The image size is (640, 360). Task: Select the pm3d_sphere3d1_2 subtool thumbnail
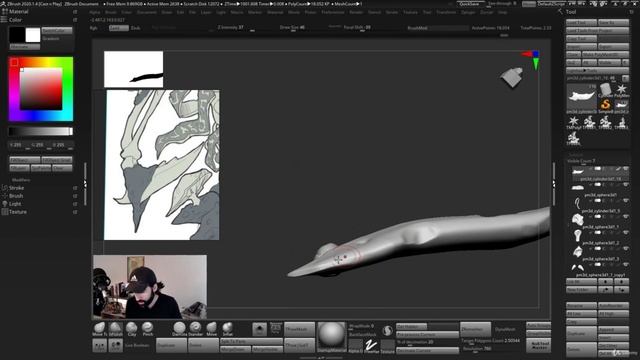click(x=577, y=236)
